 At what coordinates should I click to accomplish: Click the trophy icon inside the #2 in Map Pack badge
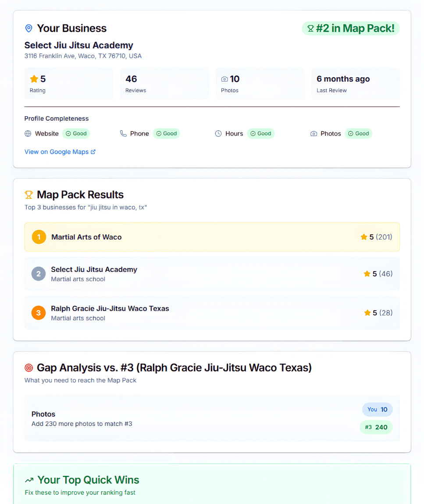311,28
